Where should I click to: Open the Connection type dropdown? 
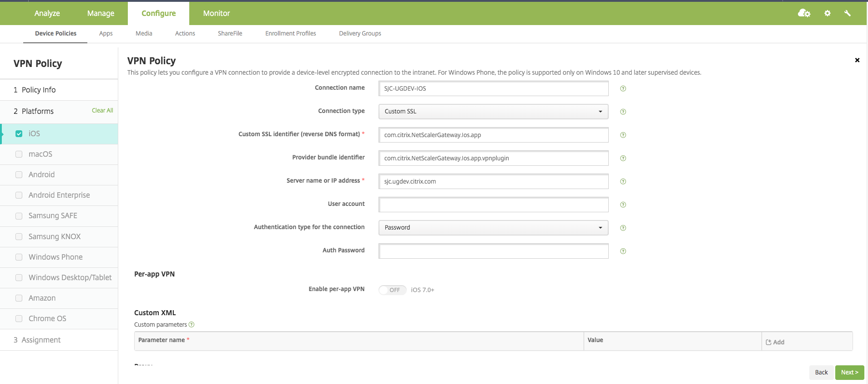[x=493, y=112]
